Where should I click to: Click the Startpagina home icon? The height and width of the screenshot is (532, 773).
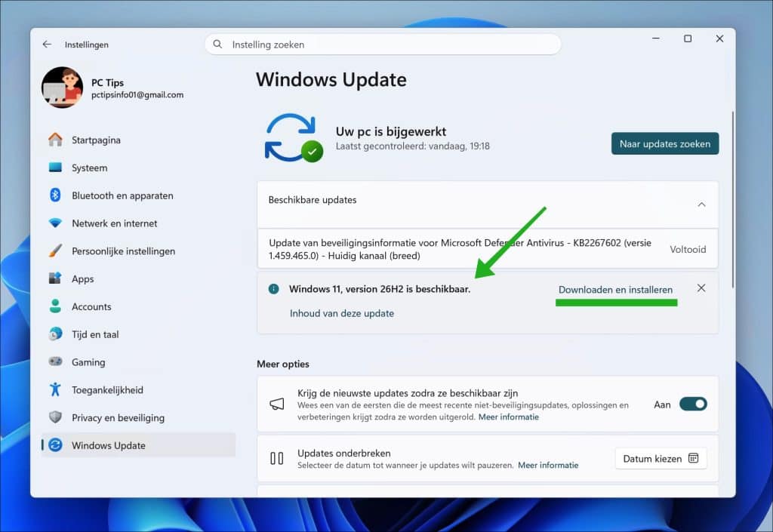(55, 140)
